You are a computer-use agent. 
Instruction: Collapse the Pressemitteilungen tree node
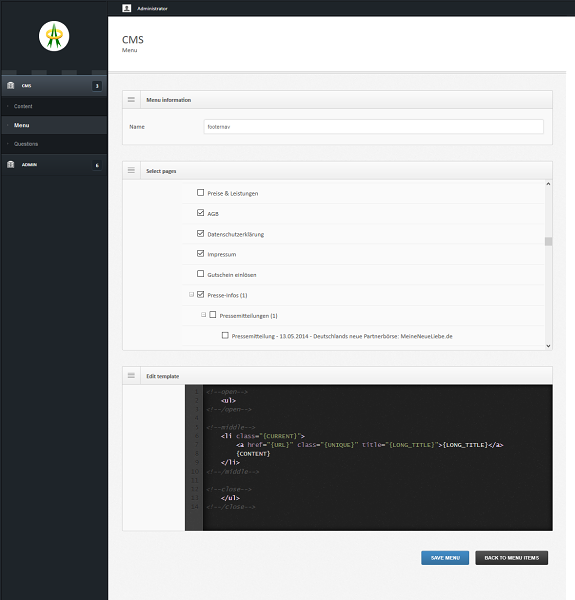tap(204, 315)
